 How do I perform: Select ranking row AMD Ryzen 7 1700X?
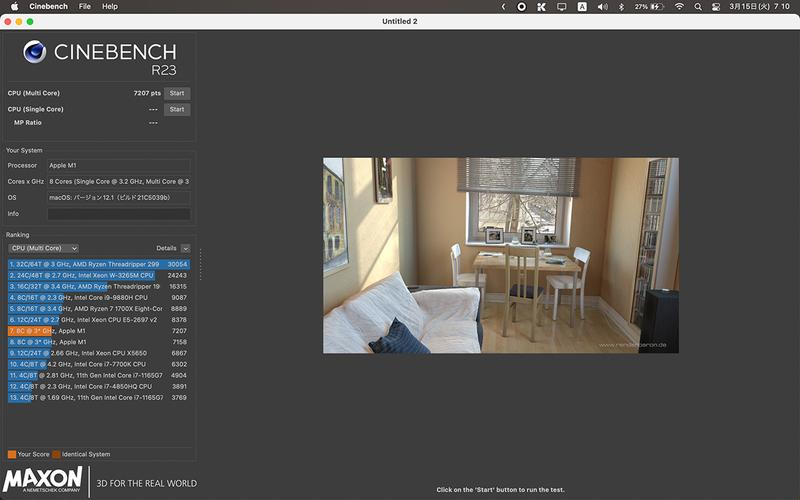coord(99,309)
